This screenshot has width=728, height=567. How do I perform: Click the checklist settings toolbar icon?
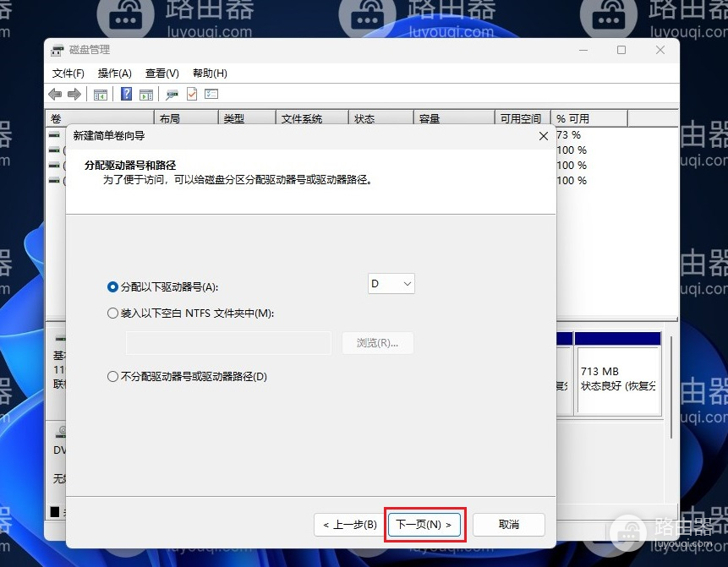click(211, 94)
